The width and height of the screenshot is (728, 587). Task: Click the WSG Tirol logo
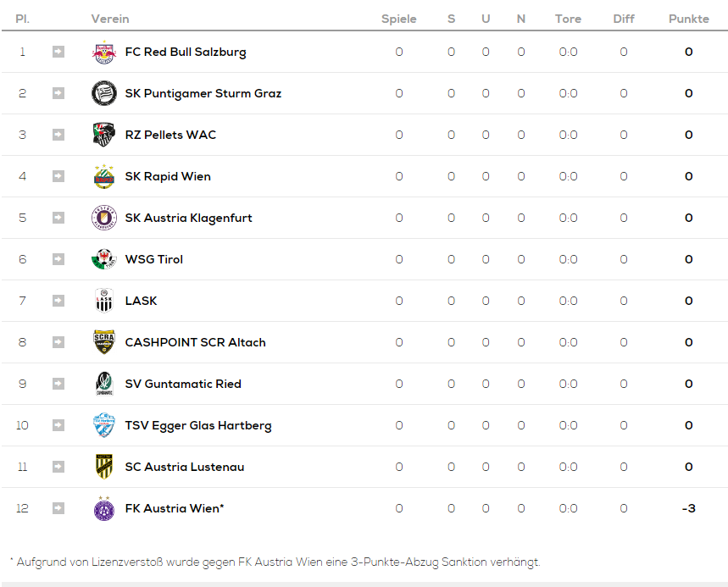104,259
